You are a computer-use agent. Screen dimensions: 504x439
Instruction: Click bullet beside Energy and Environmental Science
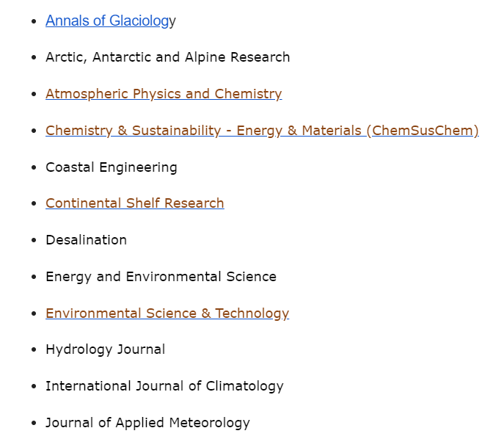33,277
